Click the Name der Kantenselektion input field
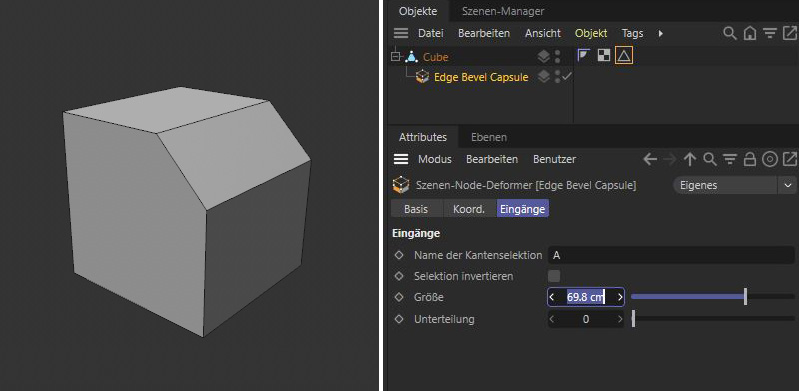The image size is (799, 391). 671,255
